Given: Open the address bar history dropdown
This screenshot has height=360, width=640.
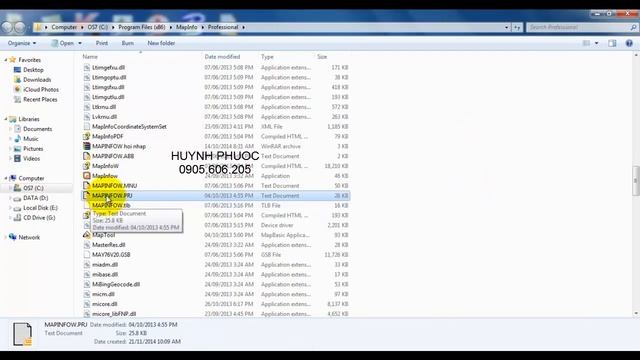Looking at the screenshot, I should (x=507, y=27).
